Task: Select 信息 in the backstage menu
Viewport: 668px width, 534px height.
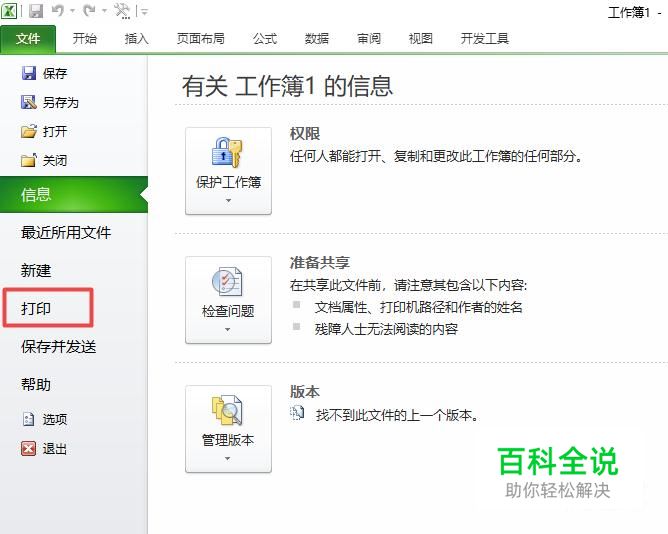Action: coord(74,195)
